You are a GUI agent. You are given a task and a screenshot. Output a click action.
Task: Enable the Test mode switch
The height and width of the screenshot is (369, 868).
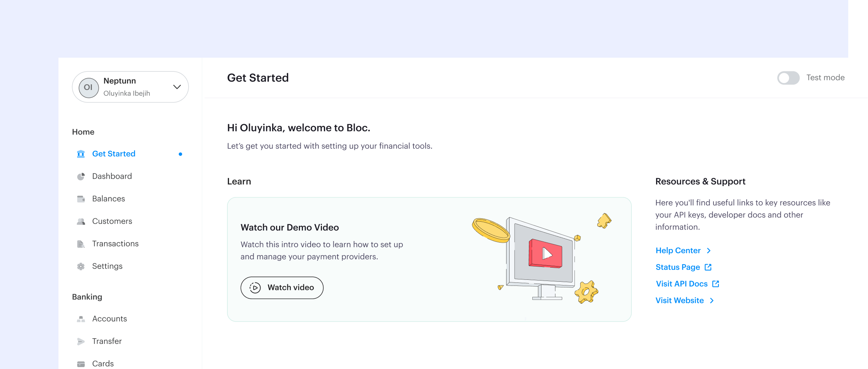pyautogui.click(x=788, y=78)
